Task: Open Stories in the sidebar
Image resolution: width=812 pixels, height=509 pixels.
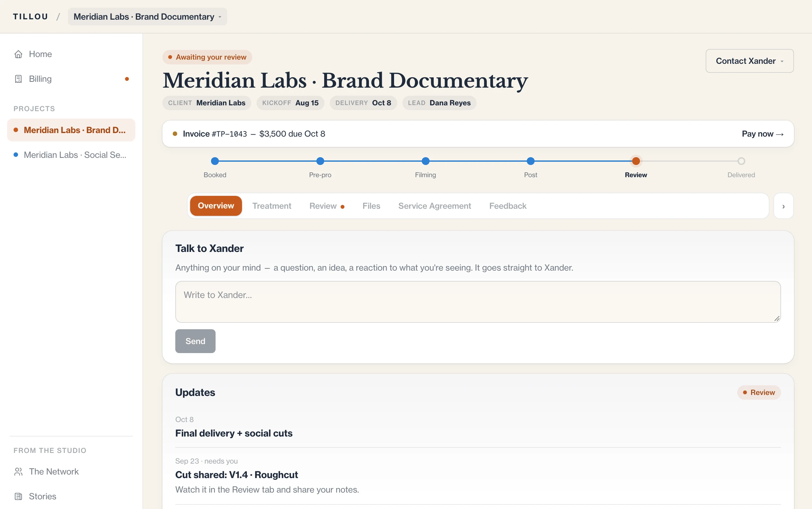Action: [71, 496]
